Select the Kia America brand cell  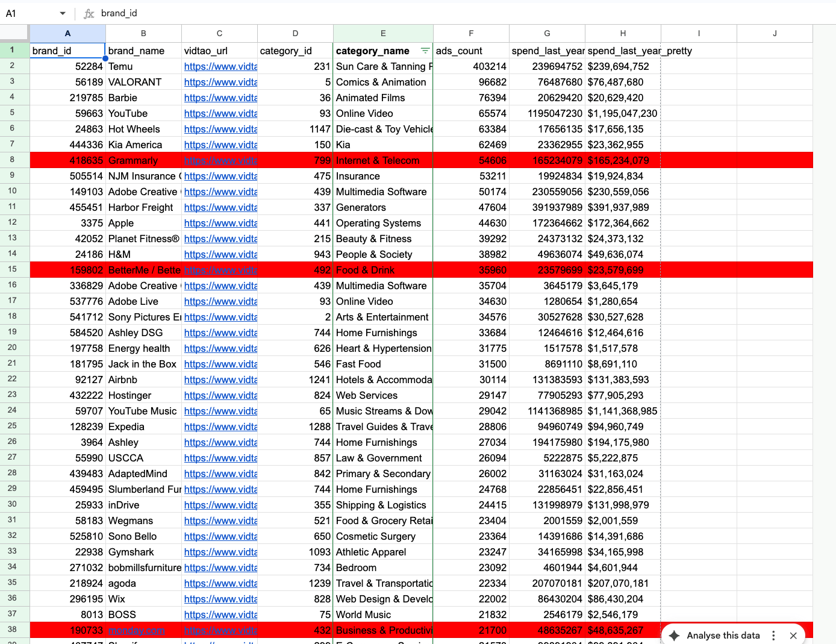(x=143, y=145)
